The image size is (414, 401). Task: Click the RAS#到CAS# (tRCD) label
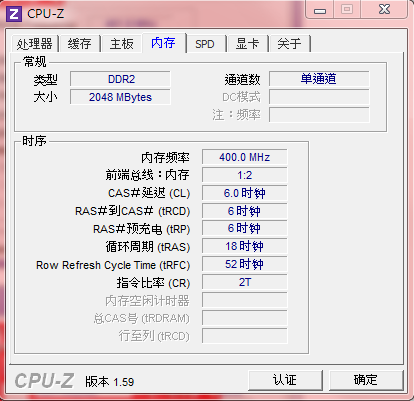tap(132, 211)
